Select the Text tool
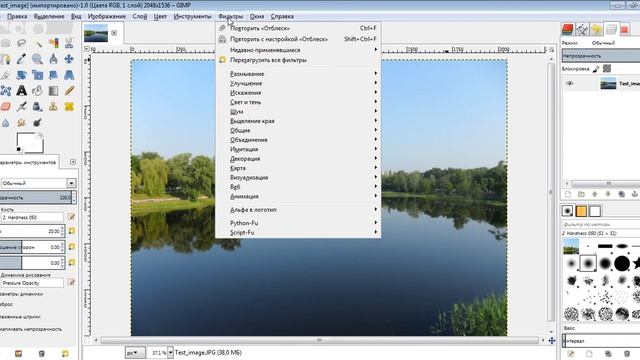Screen dimensions: 640x360 [x=21, y=91]
